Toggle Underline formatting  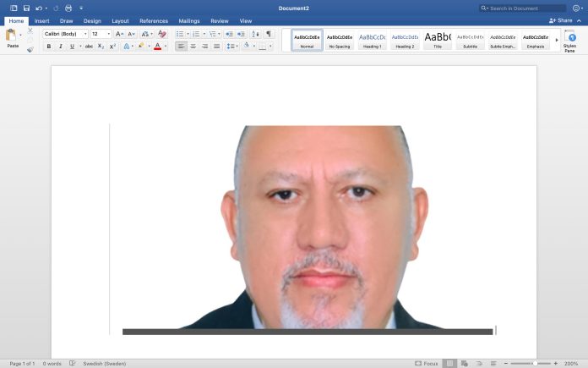pos(72,47)
